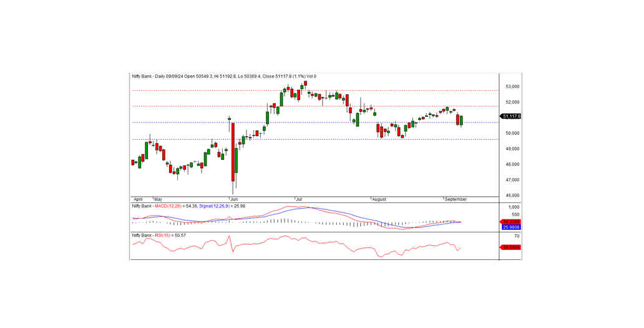Image resolution: width=644 pixels, height=328 pixels.
Task: Select the 48,000 price axis label
Action: [512, 164]
